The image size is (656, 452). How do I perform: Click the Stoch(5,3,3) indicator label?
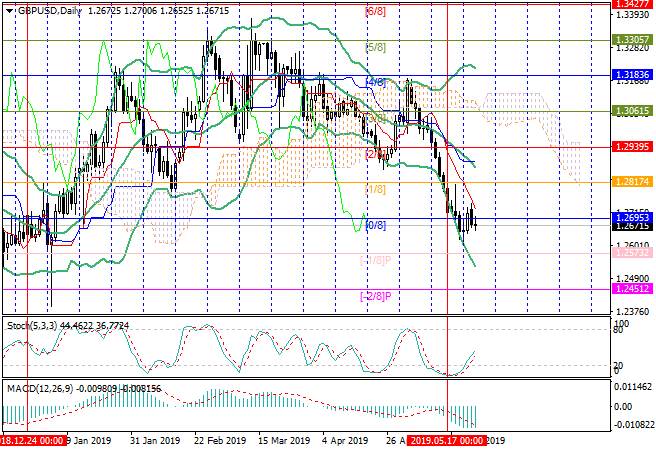[28, 326]
